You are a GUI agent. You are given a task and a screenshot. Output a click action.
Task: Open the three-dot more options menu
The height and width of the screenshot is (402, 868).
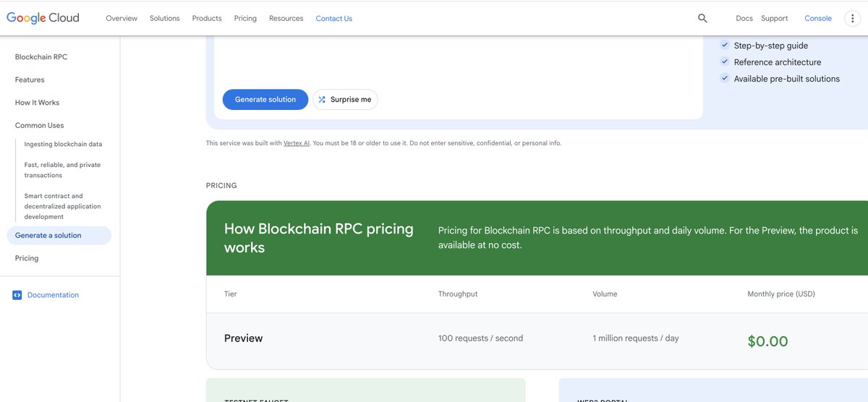pos(851,18)
